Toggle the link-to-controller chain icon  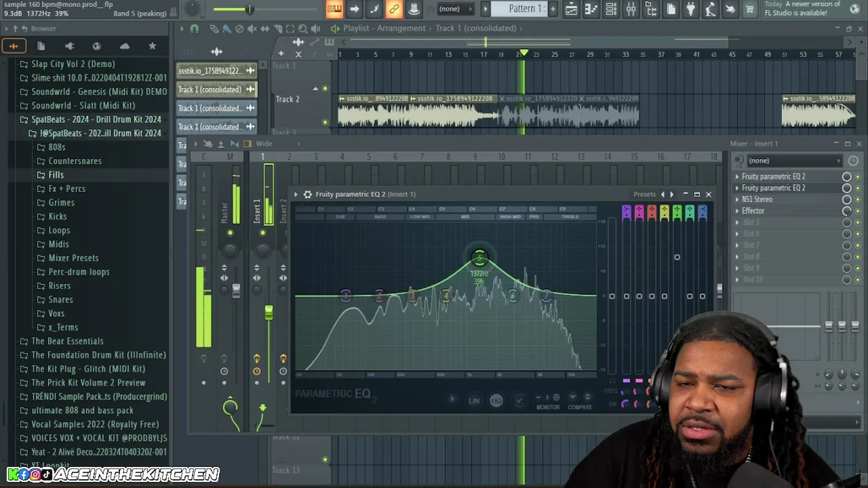pos(394,9)
